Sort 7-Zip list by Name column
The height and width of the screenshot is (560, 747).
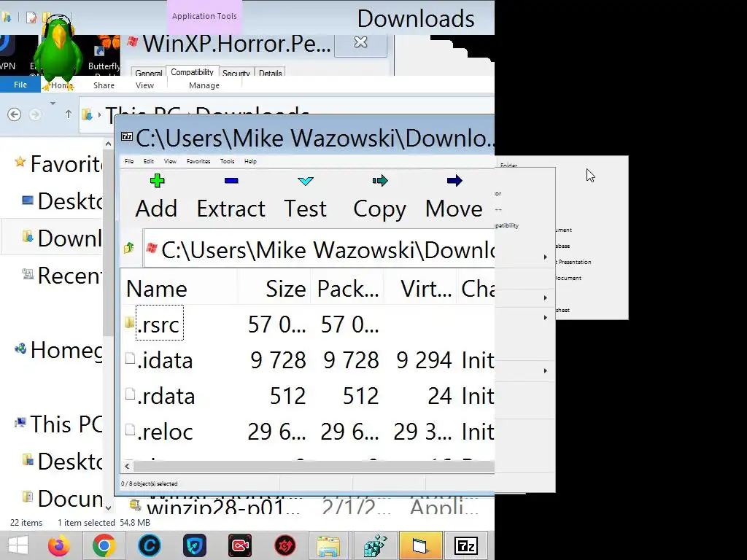pos(179,289)
